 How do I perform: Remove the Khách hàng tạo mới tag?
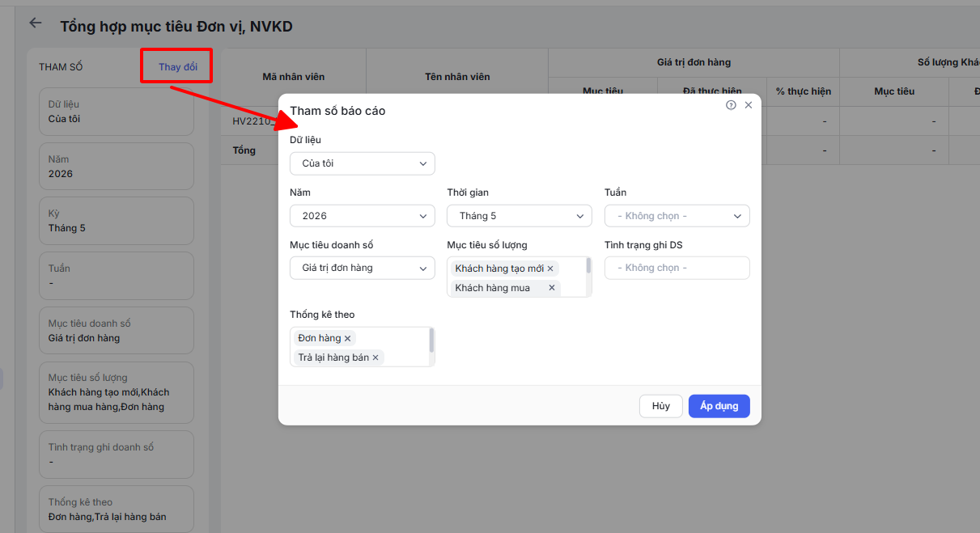point(550,269)
